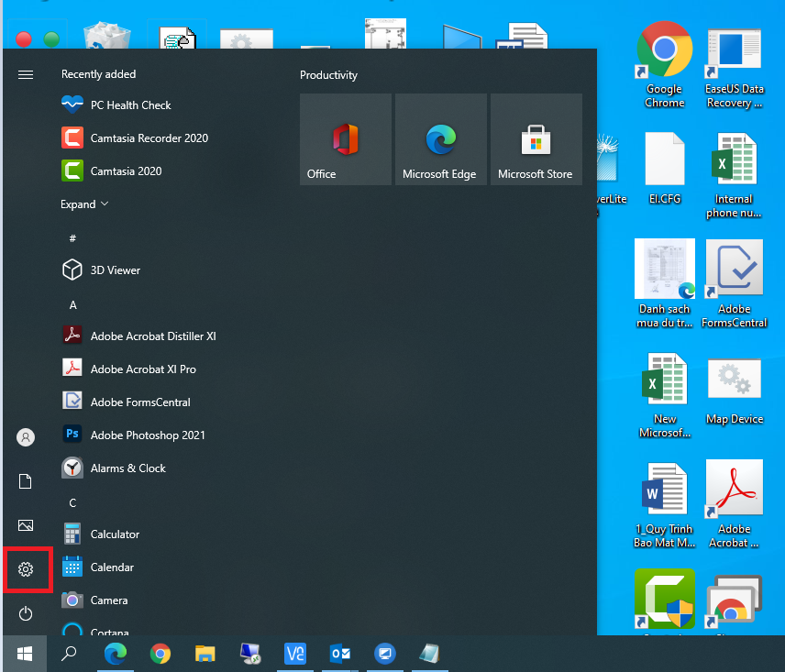Open File Explorer from the taskbar
The height and width of the screenshot is (672, 785).
click(205, 654)
